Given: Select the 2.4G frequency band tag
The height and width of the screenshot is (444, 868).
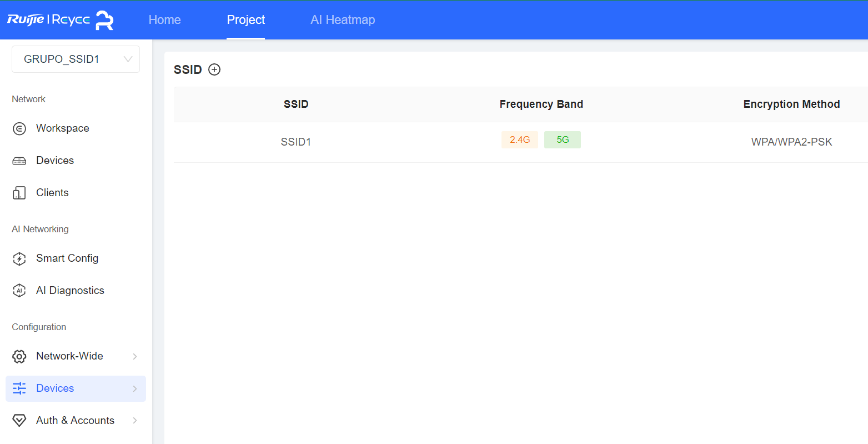Looking at the screenshot, I should pos(520,139).
